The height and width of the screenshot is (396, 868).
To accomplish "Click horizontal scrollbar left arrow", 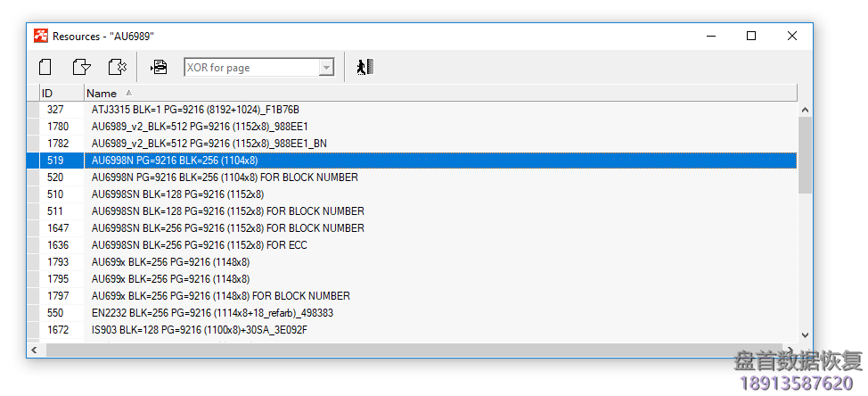I will click(x=35, y=351).
